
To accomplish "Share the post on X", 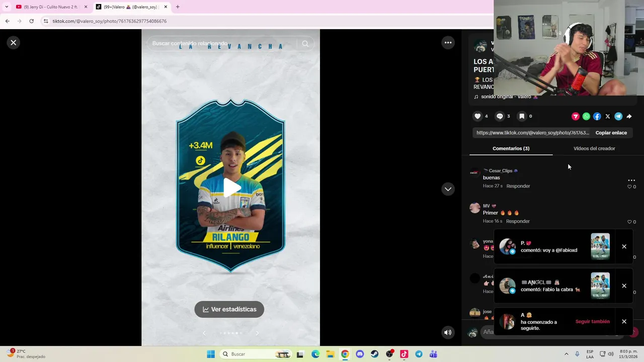I will pyautogui.click(x=608, y=116).
